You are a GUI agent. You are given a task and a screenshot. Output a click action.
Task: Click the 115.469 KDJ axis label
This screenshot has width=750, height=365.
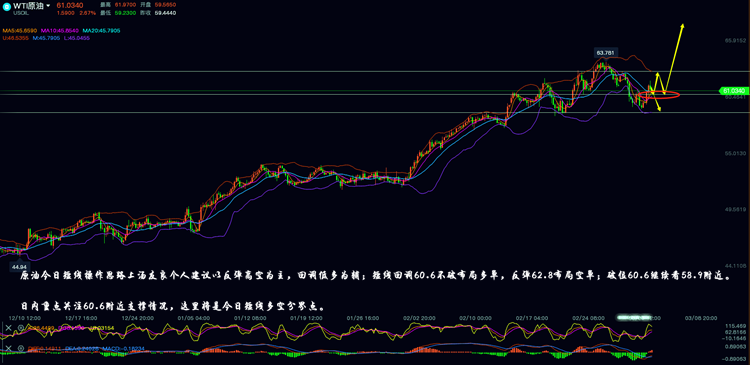(736, 325)
